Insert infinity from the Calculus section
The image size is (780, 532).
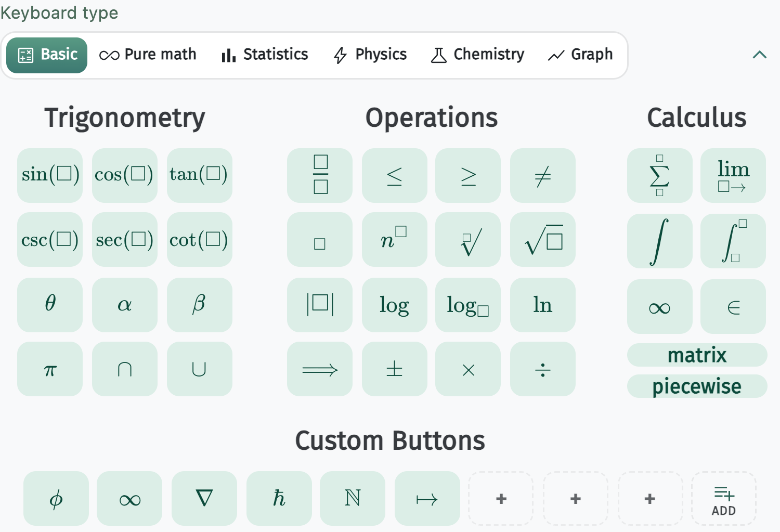[x=660, y=306]
